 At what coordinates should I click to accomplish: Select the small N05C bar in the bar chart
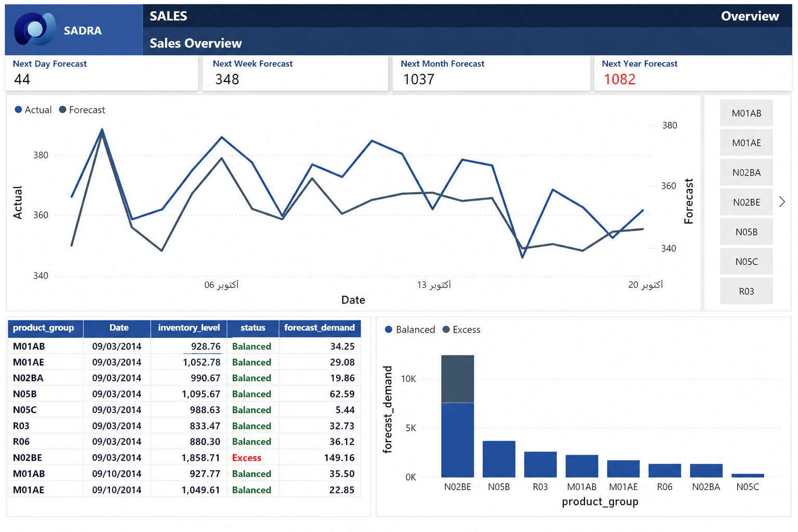coord(748,475)
